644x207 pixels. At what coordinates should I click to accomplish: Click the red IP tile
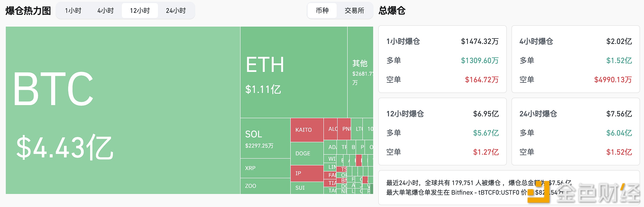pos(305,173)
